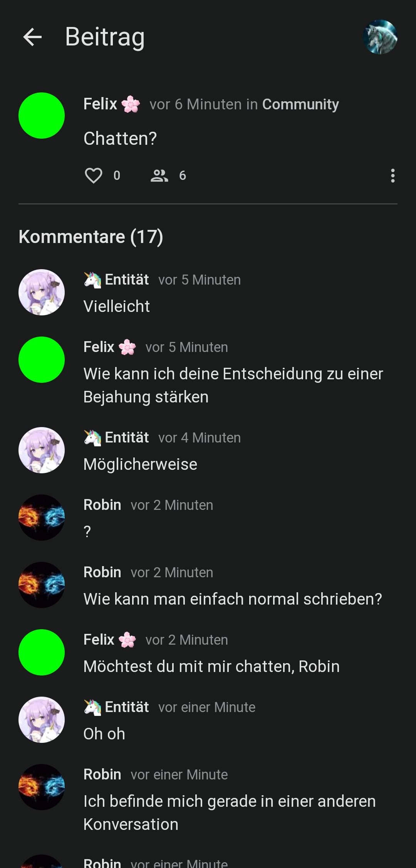Tap Entität's avatar beside the "Möglicherweise" comment

(42, 450)
